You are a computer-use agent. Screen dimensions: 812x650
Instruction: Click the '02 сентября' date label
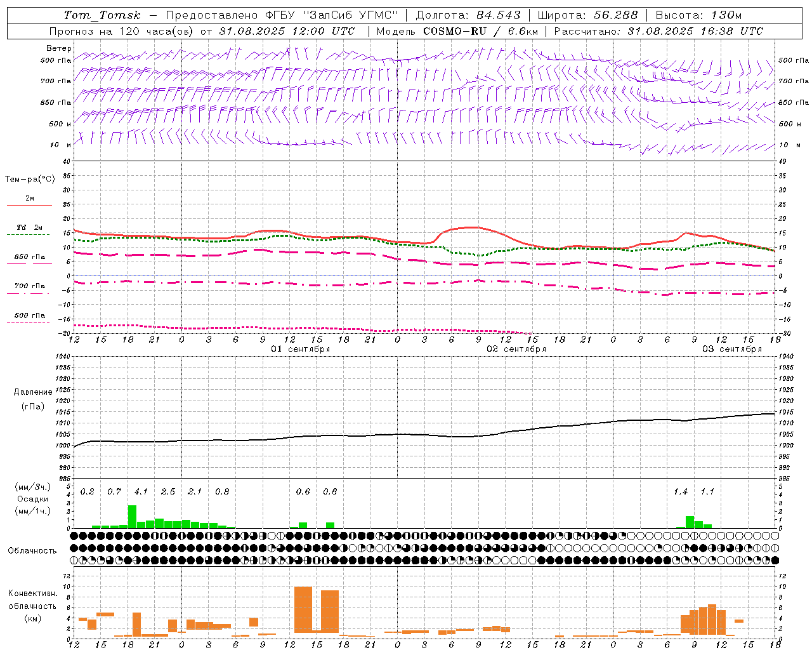point(516,349)
